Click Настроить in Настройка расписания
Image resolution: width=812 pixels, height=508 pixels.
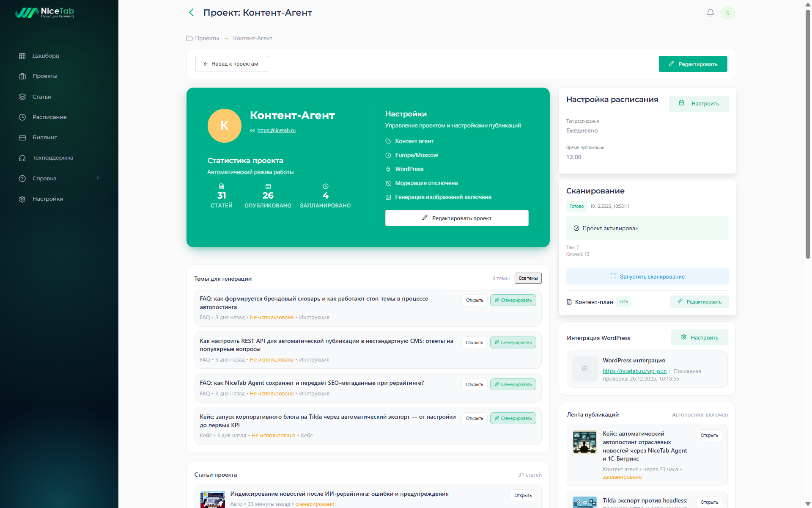(x=699, y=104)
